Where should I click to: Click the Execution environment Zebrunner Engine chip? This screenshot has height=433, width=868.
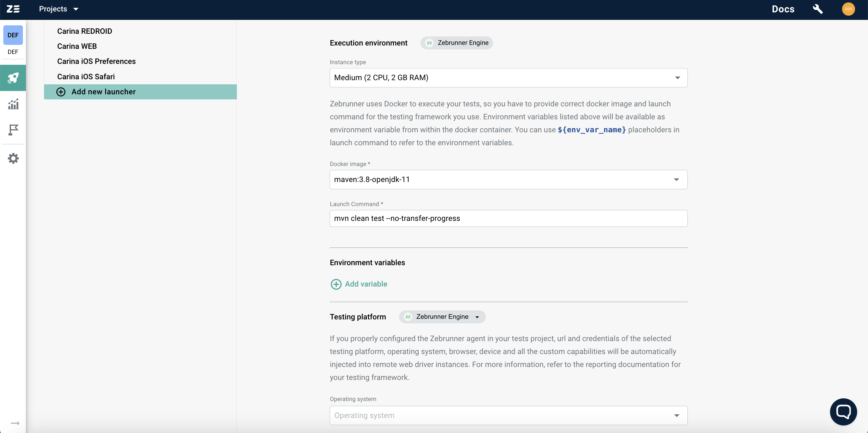click(x=457, y=43)
